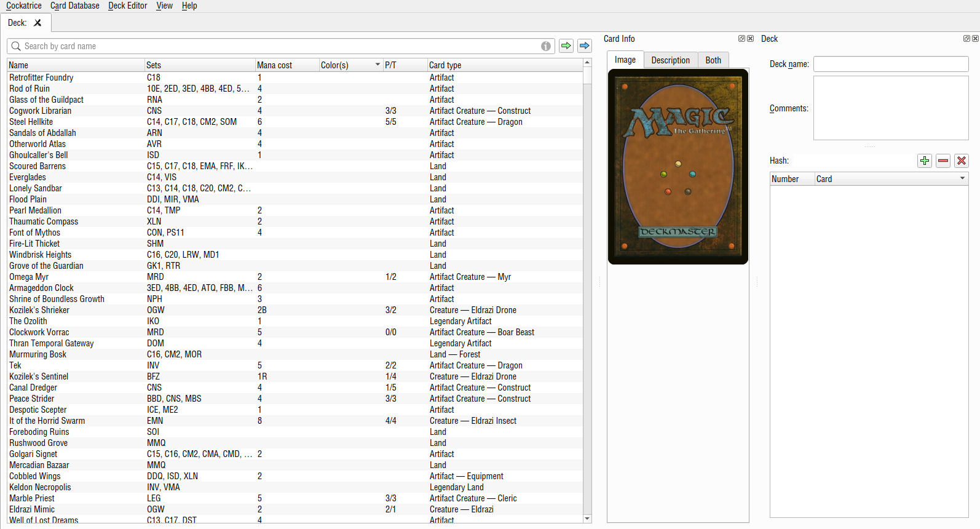980x529 pixels.
Task: Switch to the Description tab
Action: [671, 60]
